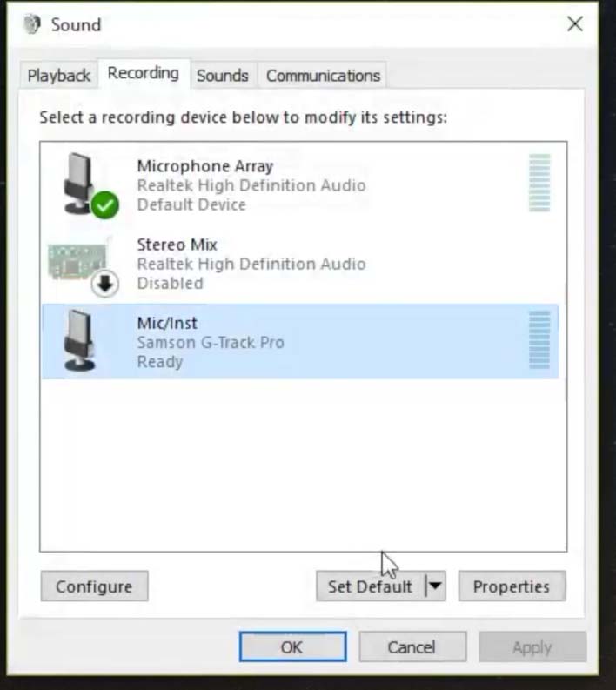
Task: Select the "Mic/Inst" device name
Action: 167,323
